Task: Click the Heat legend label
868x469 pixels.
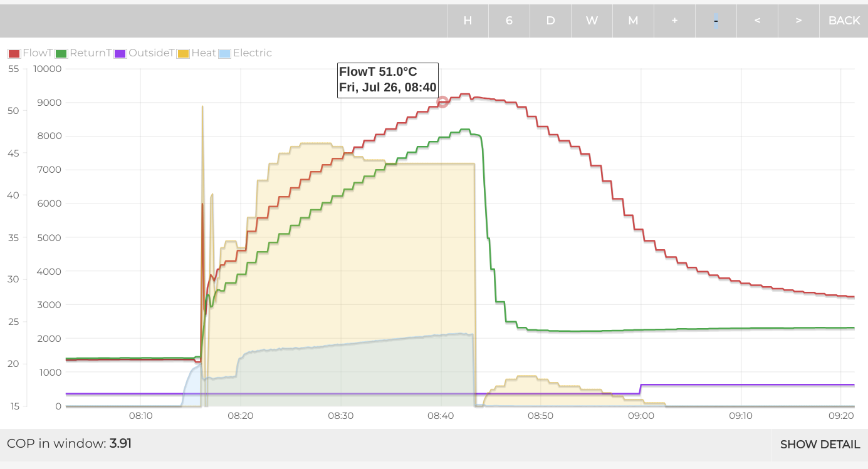Action: tap(204, 53)
